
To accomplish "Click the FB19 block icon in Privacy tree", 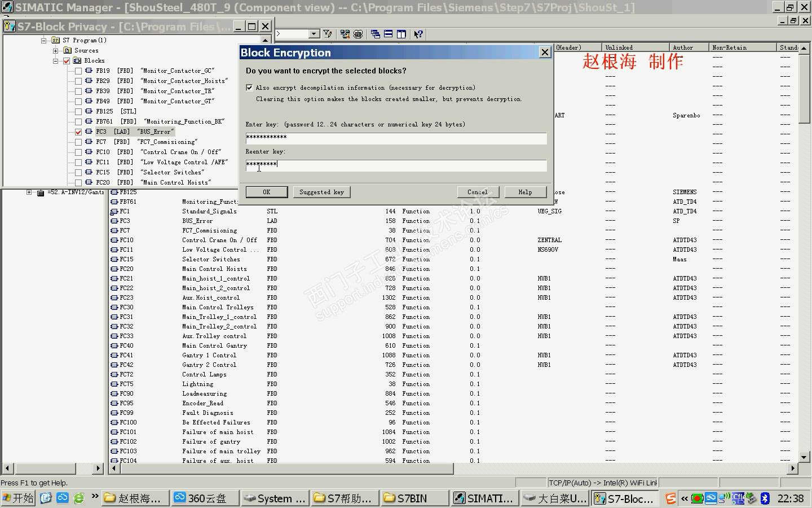I will 89,71.
